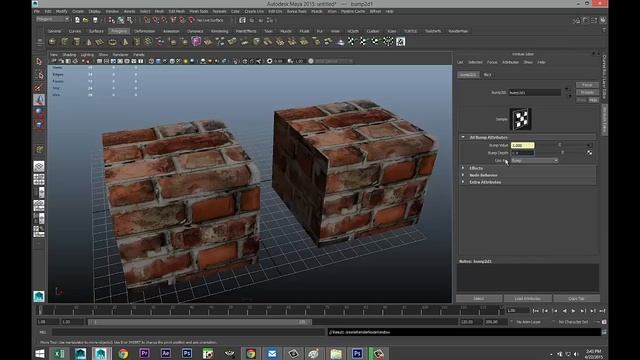Image resolution: width=640 pixels, height=360 pixels.
Task: Click the Load Attributes button
Action: 527,299
